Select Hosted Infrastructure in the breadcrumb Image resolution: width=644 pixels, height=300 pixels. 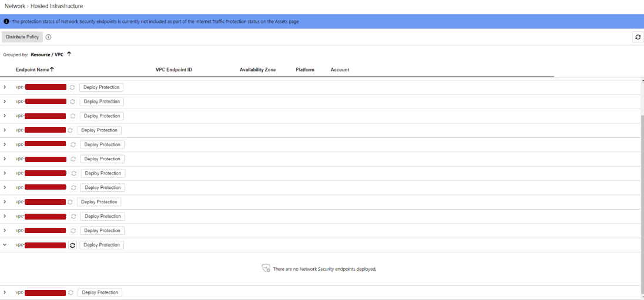56,6
